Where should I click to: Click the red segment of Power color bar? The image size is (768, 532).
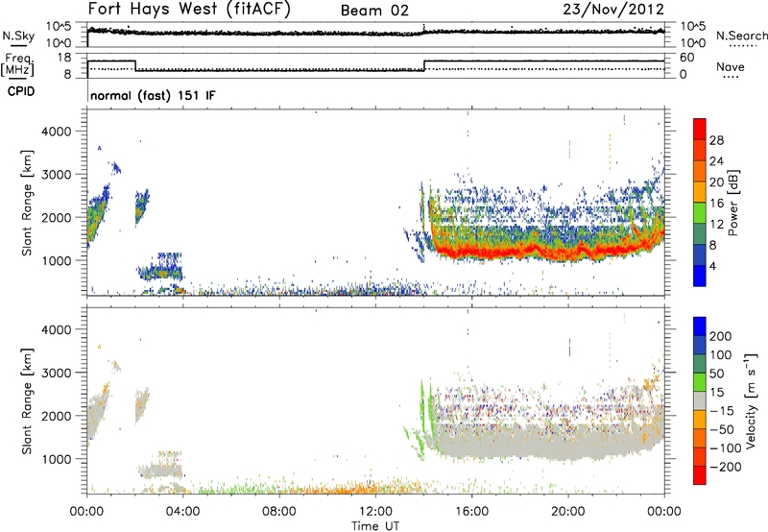coord(700,129)
